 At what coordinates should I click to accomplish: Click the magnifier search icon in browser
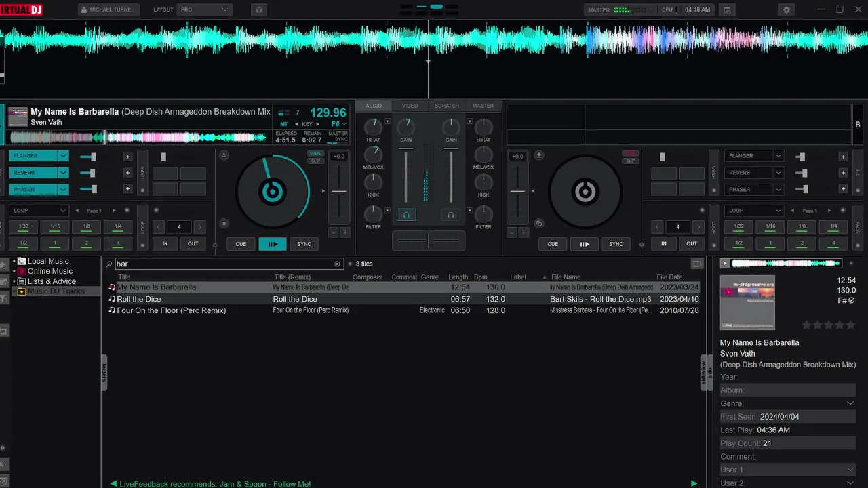(109, 264)
